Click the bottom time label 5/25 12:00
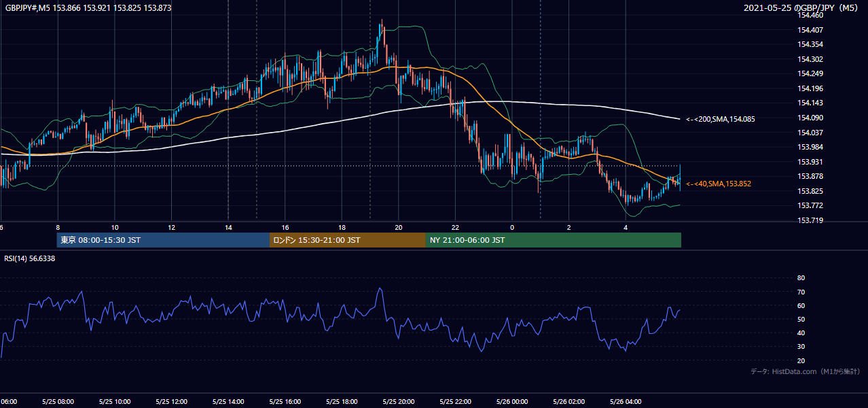The width and height of the screenshot is (868, 408). pos(171,402)
